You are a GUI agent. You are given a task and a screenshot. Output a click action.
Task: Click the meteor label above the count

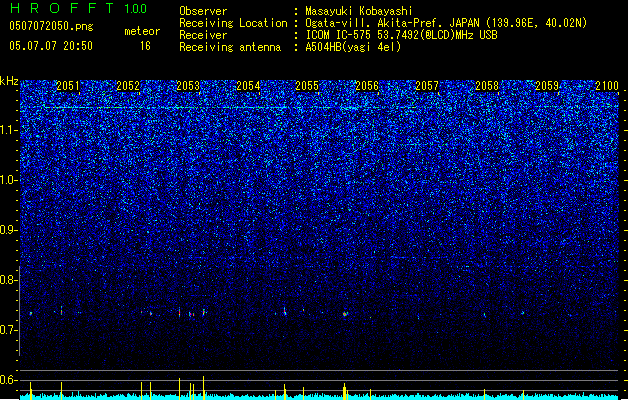tap(142, 31)
